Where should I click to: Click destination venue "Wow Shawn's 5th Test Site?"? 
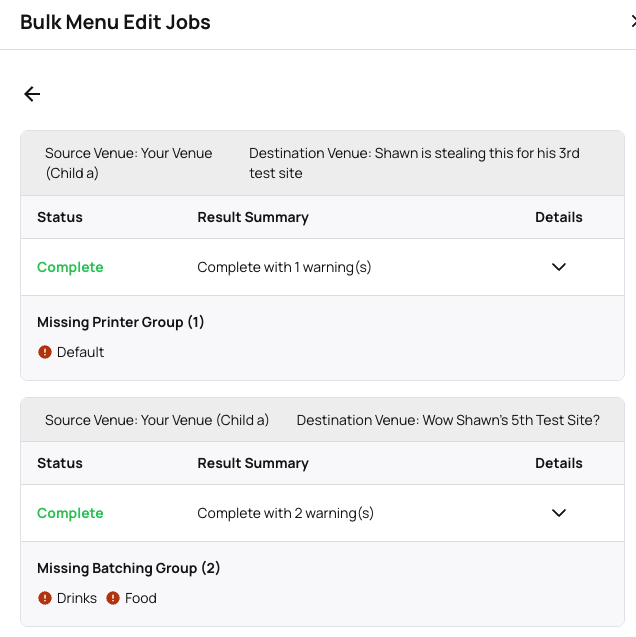click(x=448, y=420)
